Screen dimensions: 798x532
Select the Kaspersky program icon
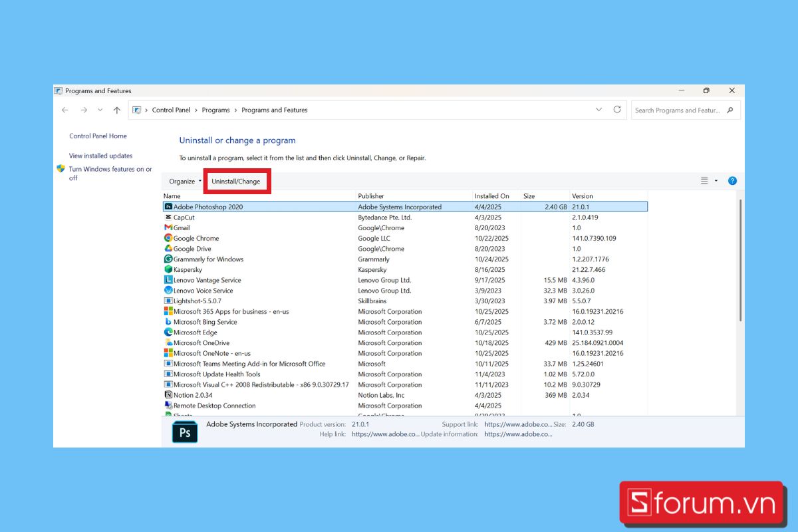168,269
